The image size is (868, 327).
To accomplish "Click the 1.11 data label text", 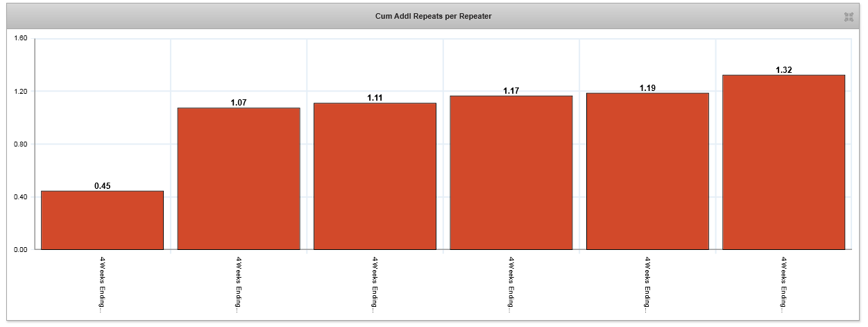I will [x=375, y=99].
